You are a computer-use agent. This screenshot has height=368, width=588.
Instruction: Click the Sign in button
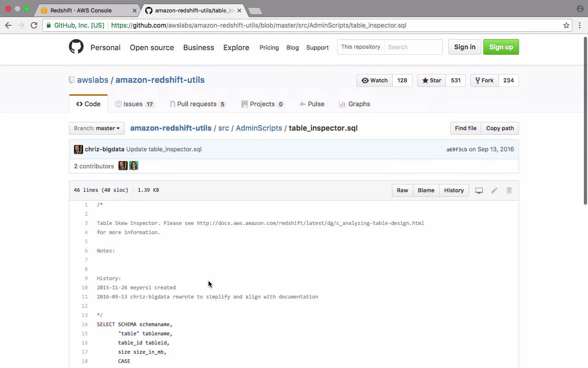click(x=465, y=47)
